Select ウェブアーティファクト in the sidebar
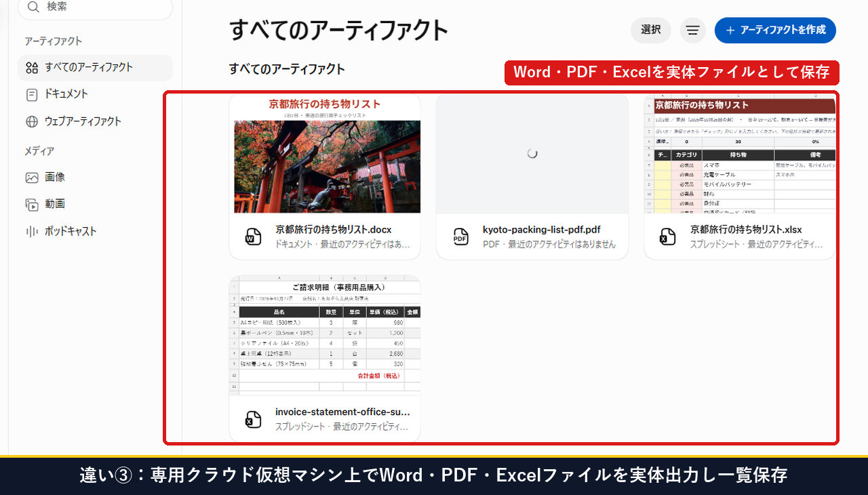The height and width of the screenshot is (495, 868). [95, 121]
